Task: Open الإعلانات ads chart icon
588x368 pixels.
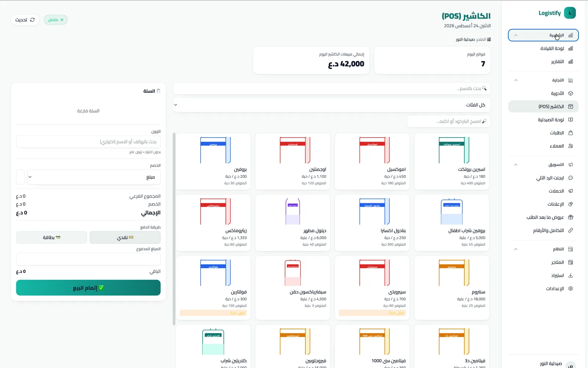Action: [571, 204]
